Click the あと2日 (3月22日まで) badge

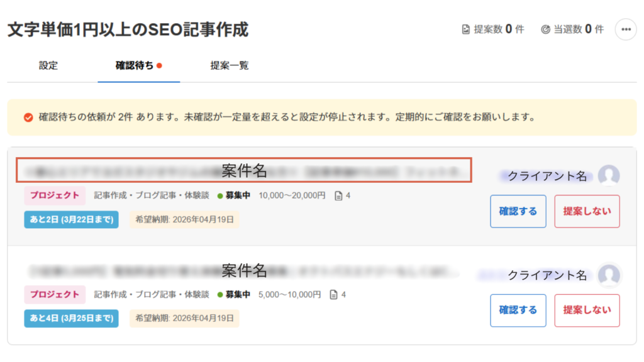coord(71,220)
